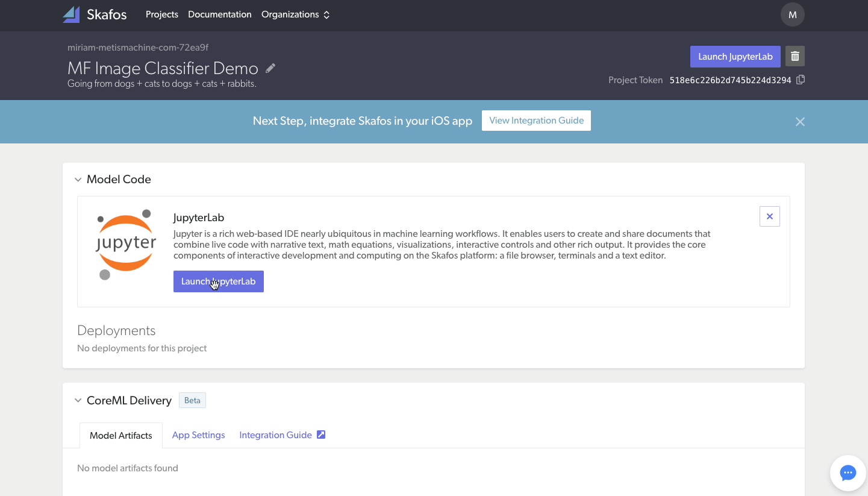Screen dimensions: 868x496
Task: Click View Integration Guide button
Action: [537, 121]
